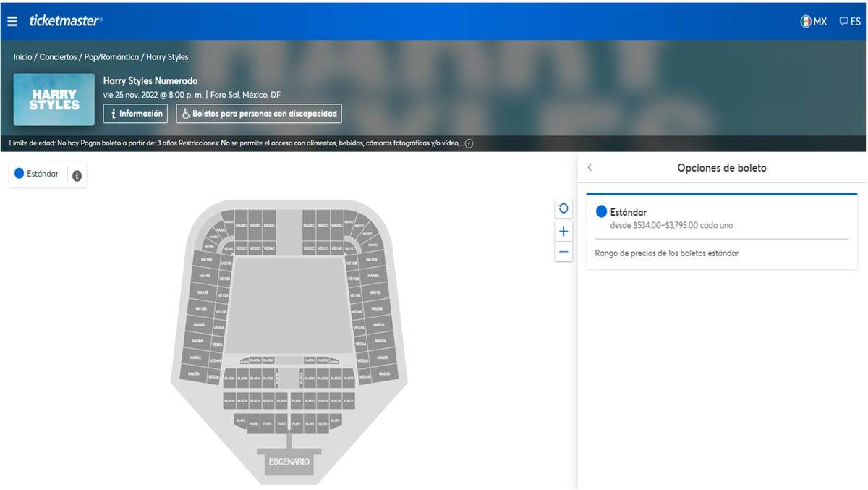Screen dimensions: 868x490
Task: Select the ESCENARIO stage on the map
Action: pos(289,461)
